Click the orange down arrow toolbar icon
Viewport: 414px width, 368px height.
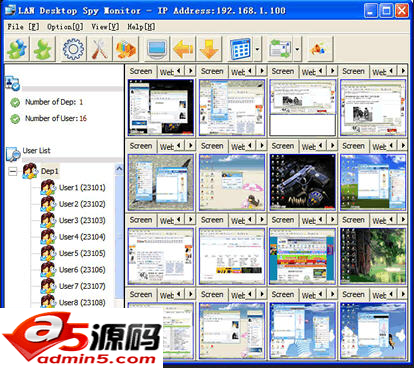point(209,49)
